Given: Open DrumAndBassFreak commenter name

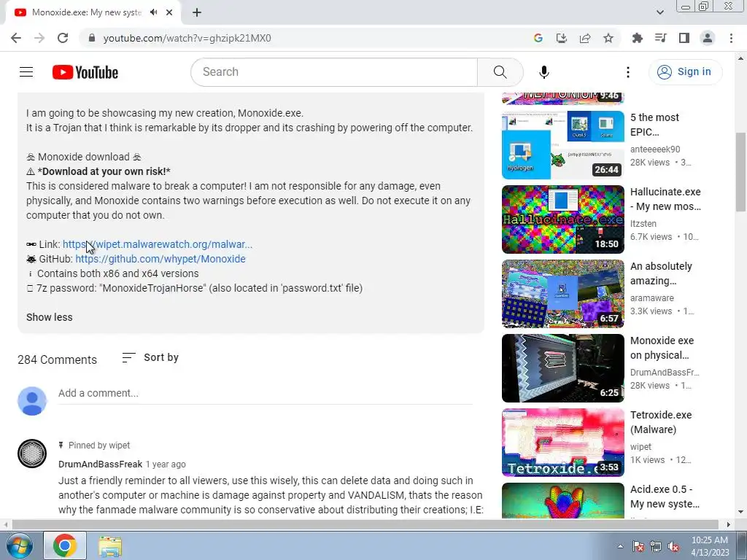Looking at the screenshot, I should [x=101, y=464].
